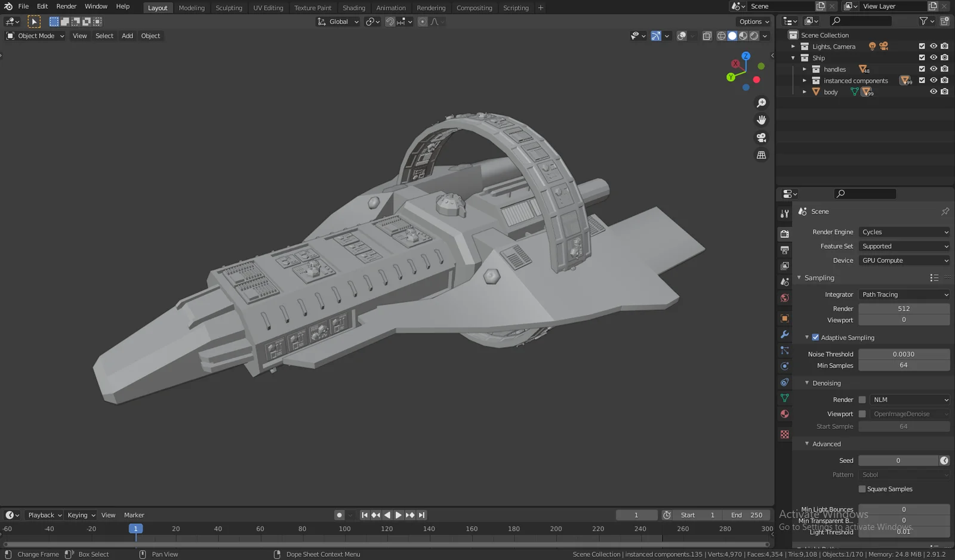Enable proportional editing in the header

tap(423, 21)
